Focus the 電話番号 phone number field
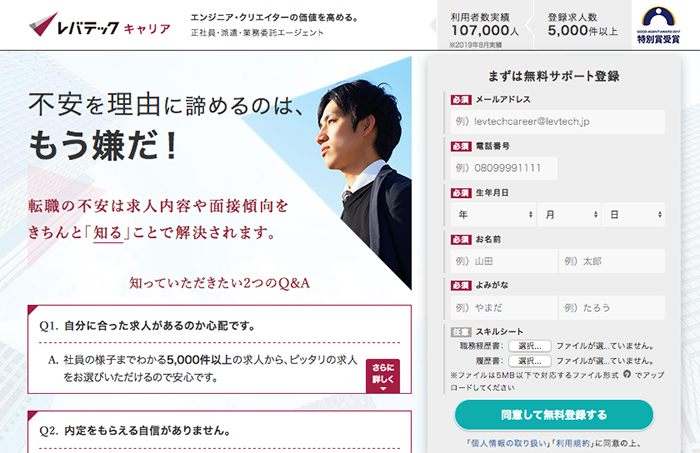Image resolution: width=700 pixels, height=453 pixels. click(x=504, y=168)
